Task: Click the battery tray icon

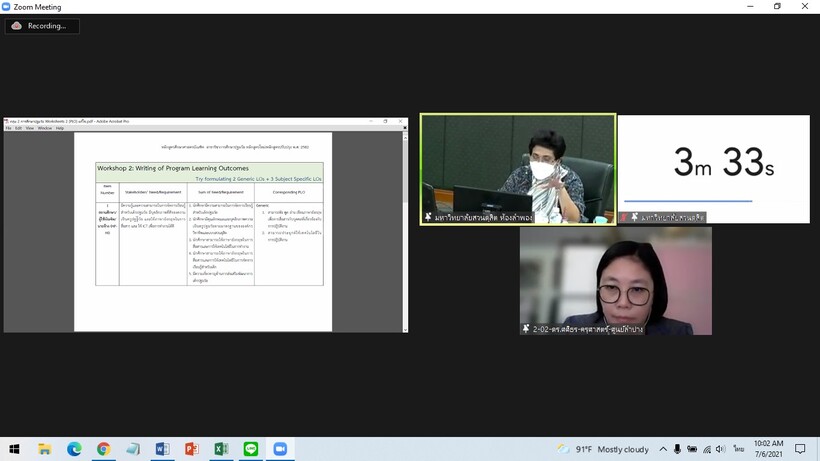Action: [692, 449]
